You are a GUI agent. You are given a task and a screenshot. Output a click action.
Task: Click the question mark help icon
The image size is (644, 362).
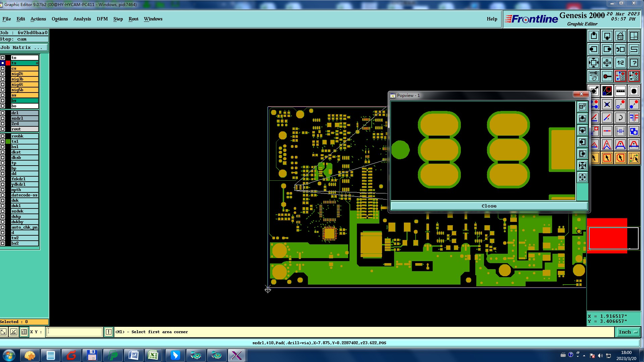[634, 63]
